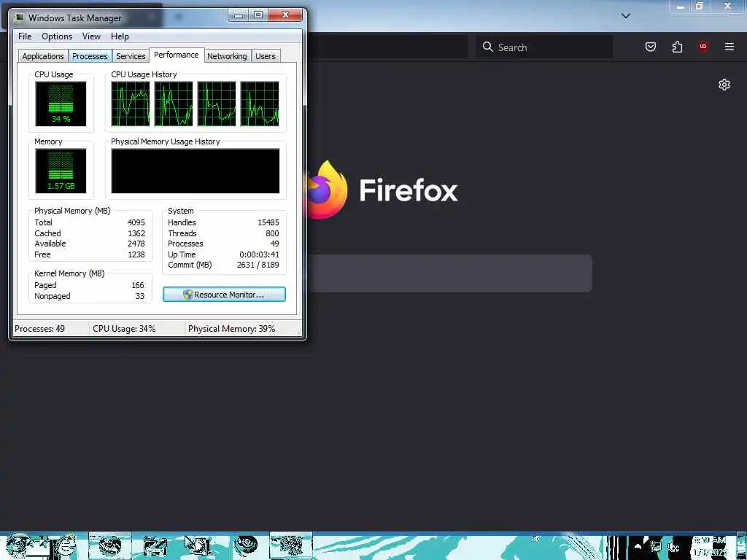The width and height of the screenshot is (747, 560).
Task: Open the Pocket icon in Firefox toolbar
Action: pos(650,47)
